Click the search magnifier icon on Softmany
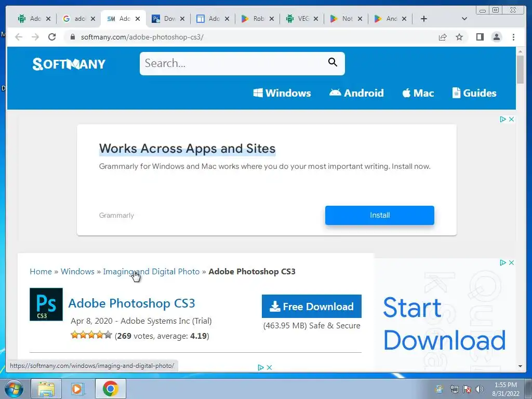 click(x=332, y=62)
